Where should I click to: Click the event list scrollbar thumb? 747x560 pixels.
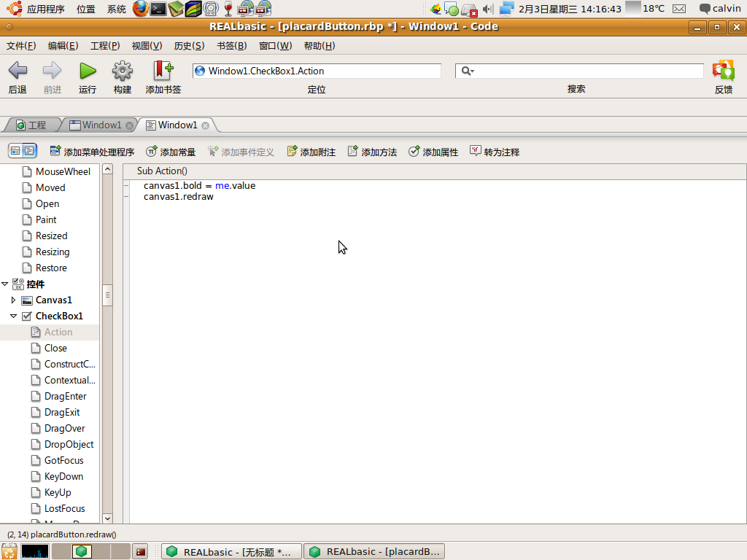tap(108, 295)
